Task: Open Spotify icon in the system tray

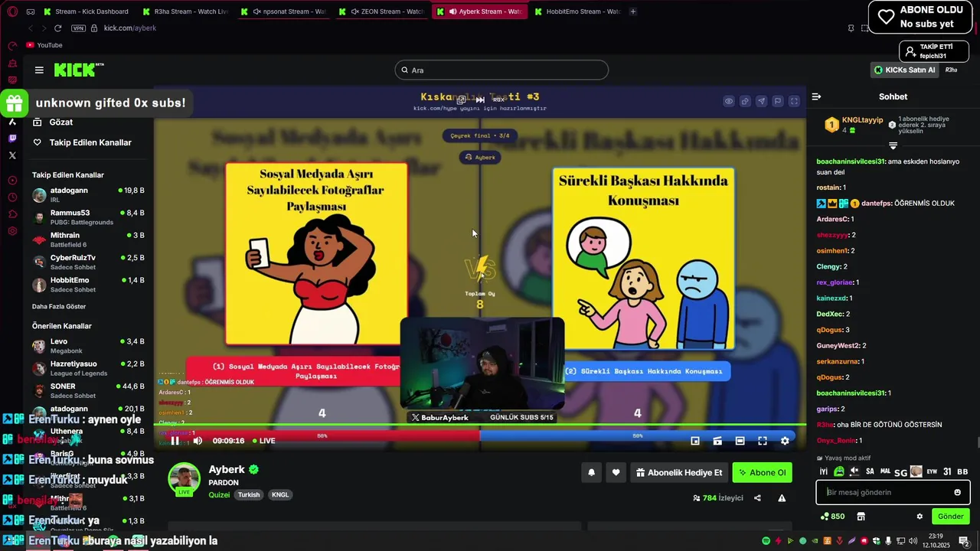Action: (x=766, y=541)
